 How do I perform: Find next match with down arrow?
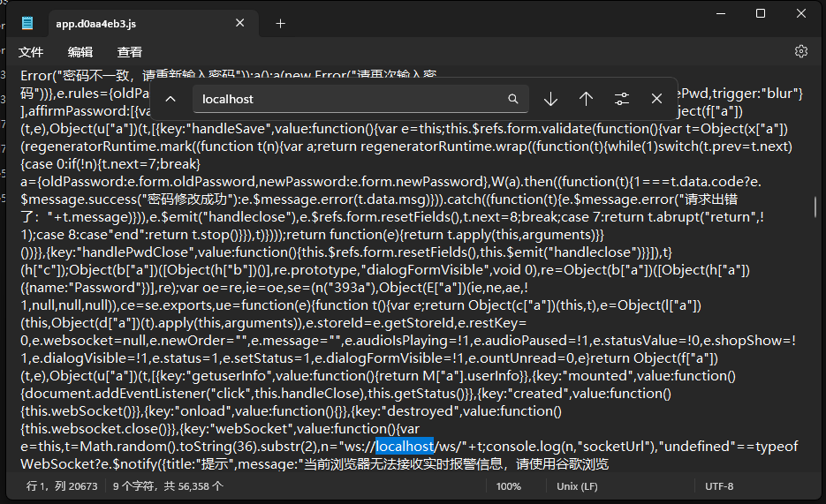click(x=551, y=99)
